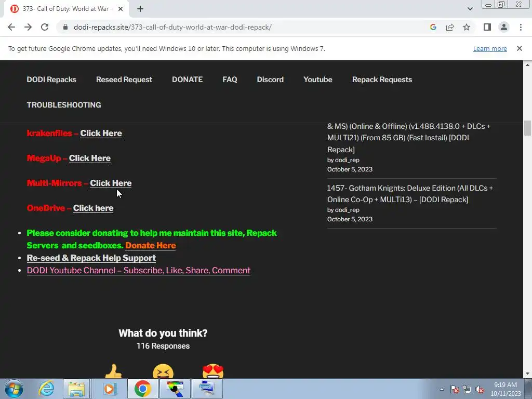Show hidden system tray icons

[442, 389]
